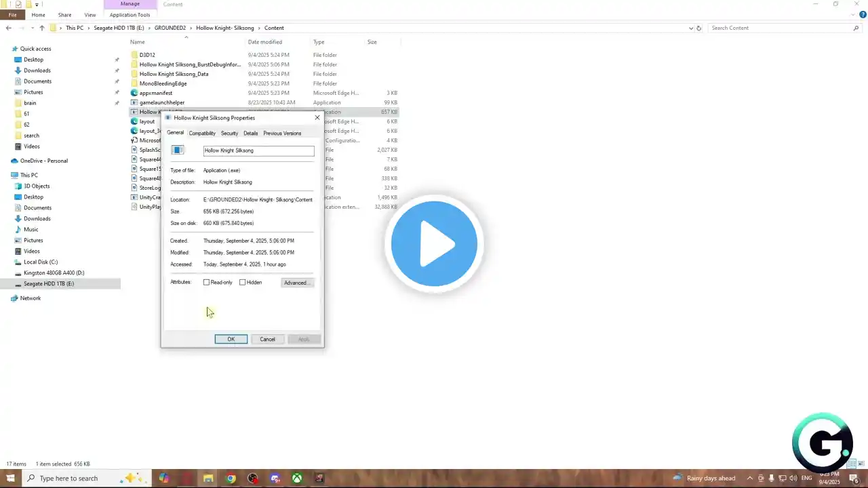
Task: Select the gamelaunchhelper application
Action: pyautogui.click(x=162, y=102)
